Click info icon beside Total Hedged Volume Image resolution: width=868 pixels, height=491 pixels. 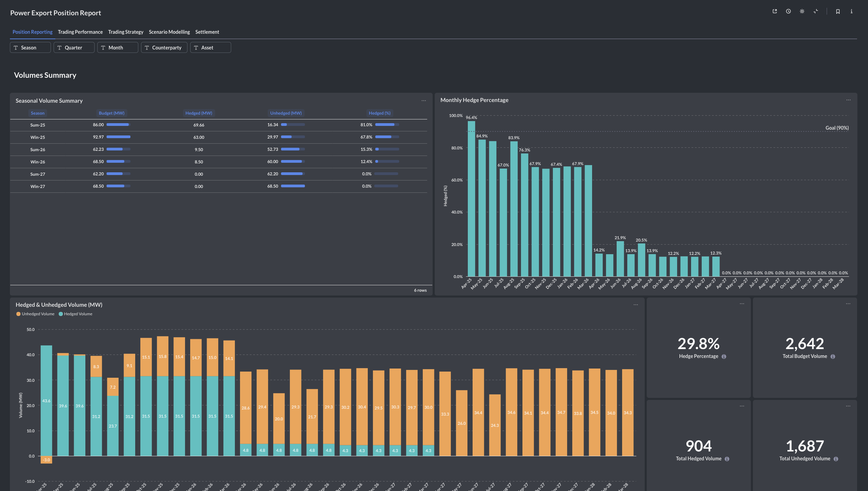pos(727,459)
